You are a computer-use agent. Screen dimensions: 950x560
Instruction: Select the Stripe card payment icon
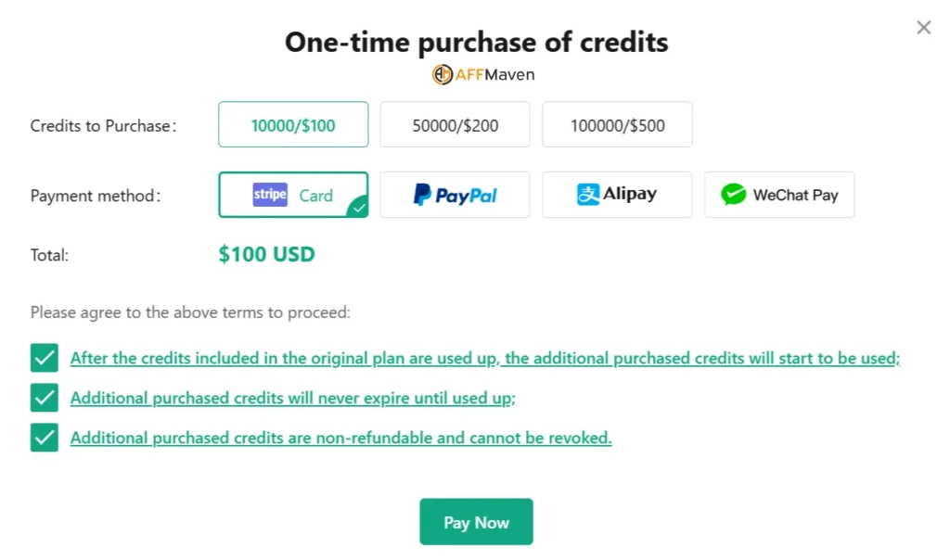269,195
